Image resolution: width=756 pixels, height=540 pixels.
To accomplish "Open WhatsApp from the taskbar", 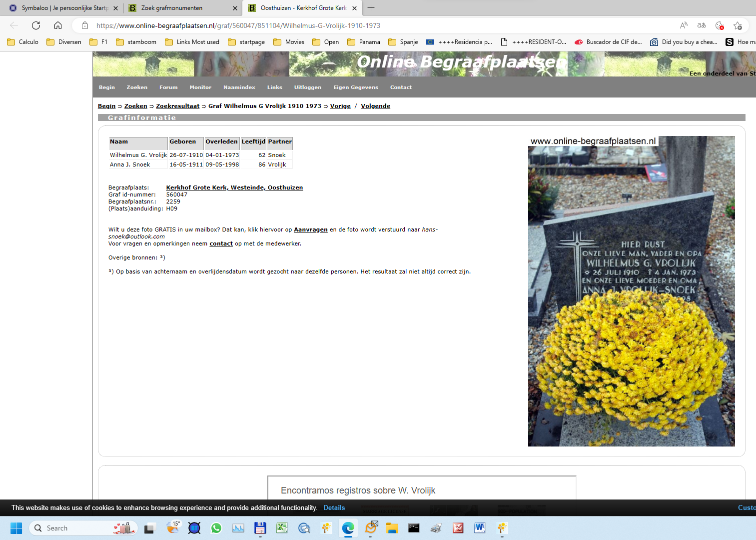I will point(216,528).
